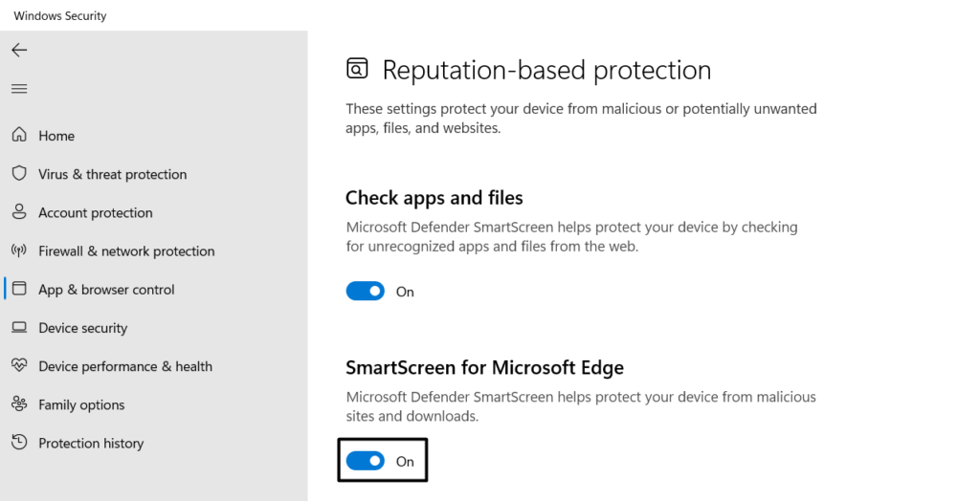Click the Firewall & network antenna icon
The image size is (980, 501).
click(19, 250)
